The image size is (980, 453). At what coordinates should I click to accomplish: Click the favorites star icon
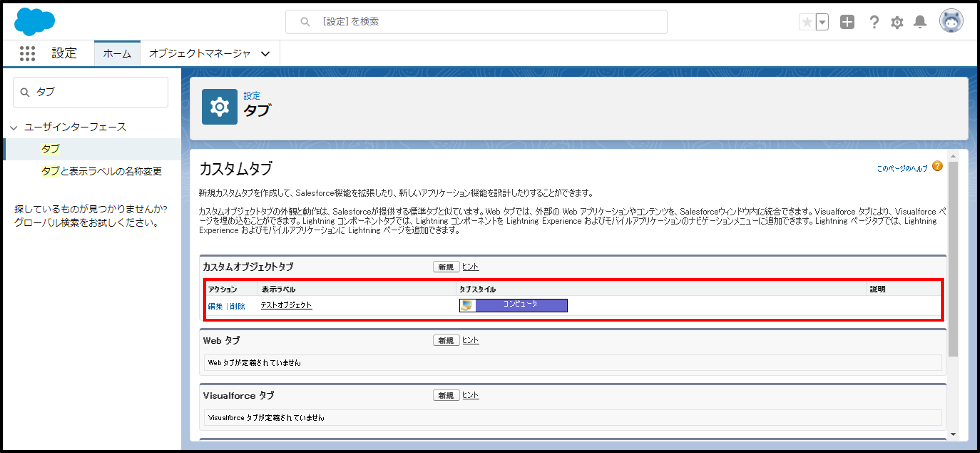pos(807,22)
